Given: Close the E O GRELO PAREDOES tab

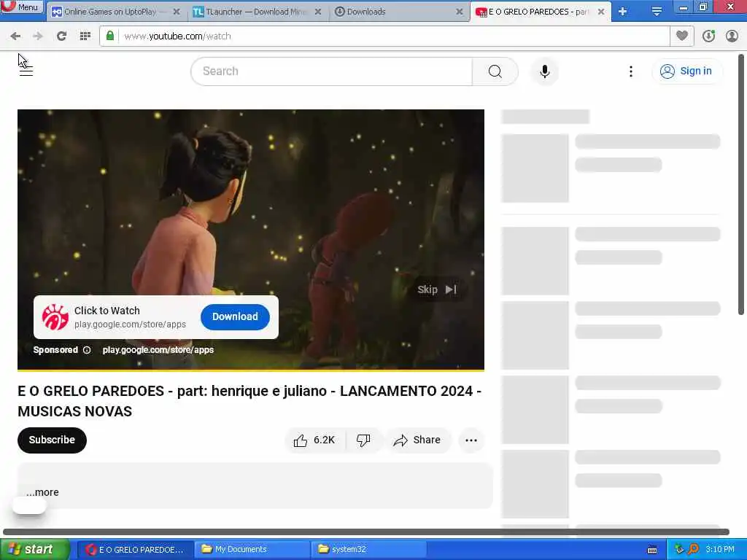Looking at the screenshot, I should [x=601, y=12].
